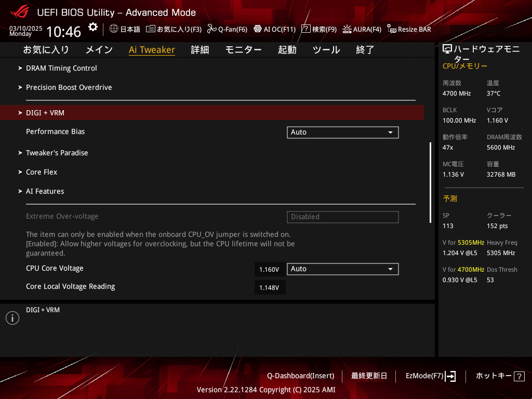Click the Favorites (F3) list icon
This screenshot has width=532, height=399.
tap(150, 29)
